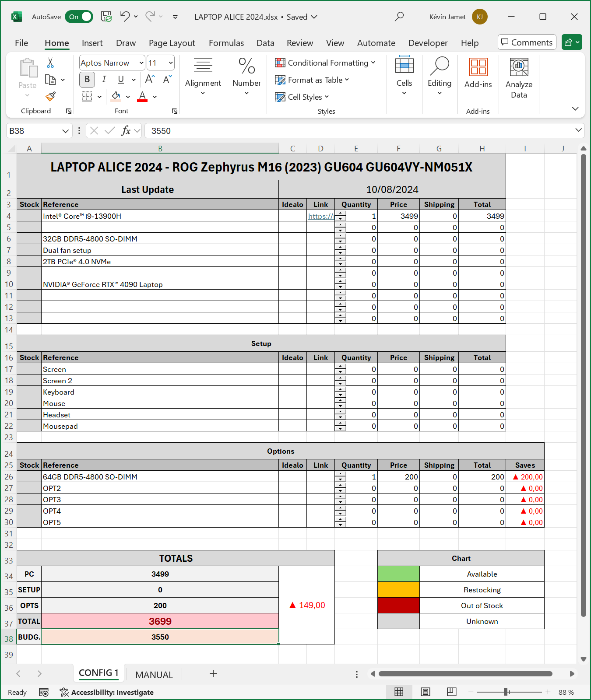This screenshot has height=700, width=591.
Task: Switch to Page Break Preview
Action: (x=451, y=692)
